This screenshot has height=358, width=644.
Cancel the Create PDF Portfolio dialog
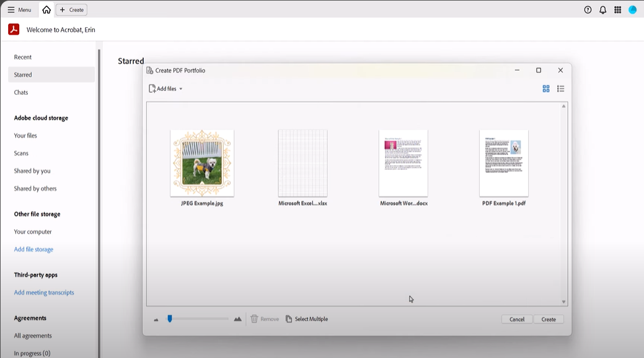[517, 319]
